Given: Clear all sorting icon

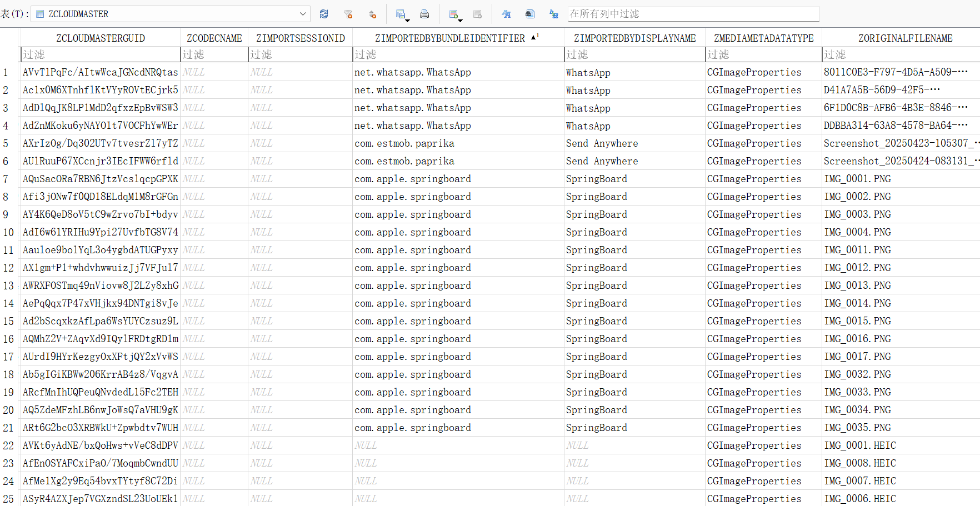Looking at the screenshot, I should pos(373,14).
